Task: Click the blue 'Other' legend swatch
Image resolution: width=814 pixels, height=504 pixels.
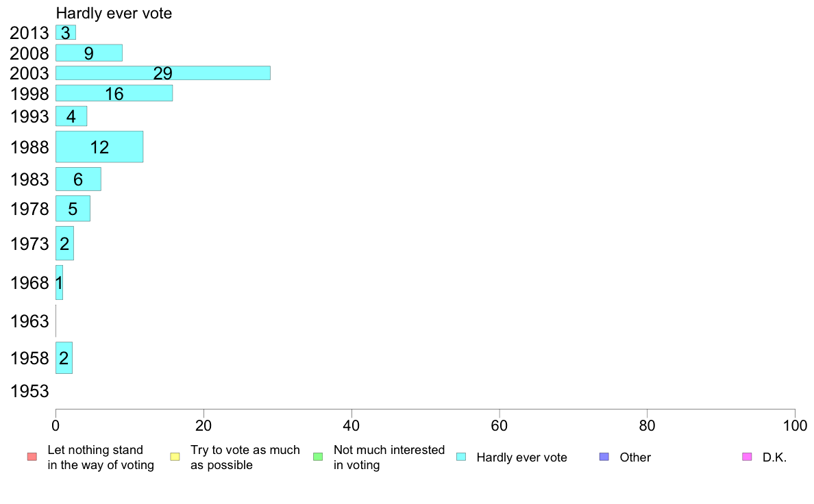Action: 604,457
